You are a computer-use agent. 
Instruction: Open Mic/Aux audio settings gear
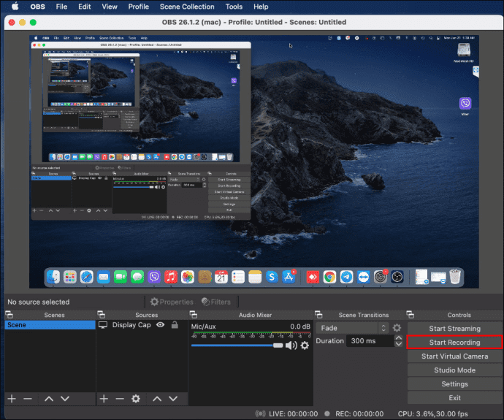[305, 345]
